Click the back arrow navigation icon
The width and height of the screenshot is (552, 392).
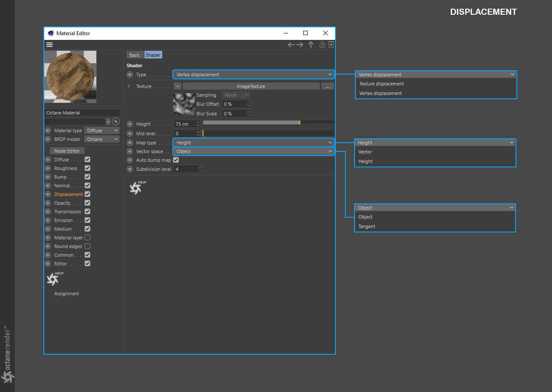291,45
